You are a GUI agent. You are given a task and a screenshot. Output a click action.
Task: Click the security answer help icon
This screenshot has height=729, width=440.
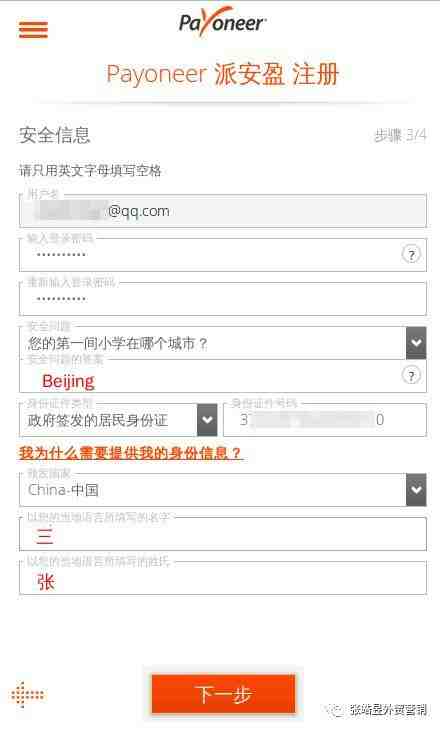(411, 375)
